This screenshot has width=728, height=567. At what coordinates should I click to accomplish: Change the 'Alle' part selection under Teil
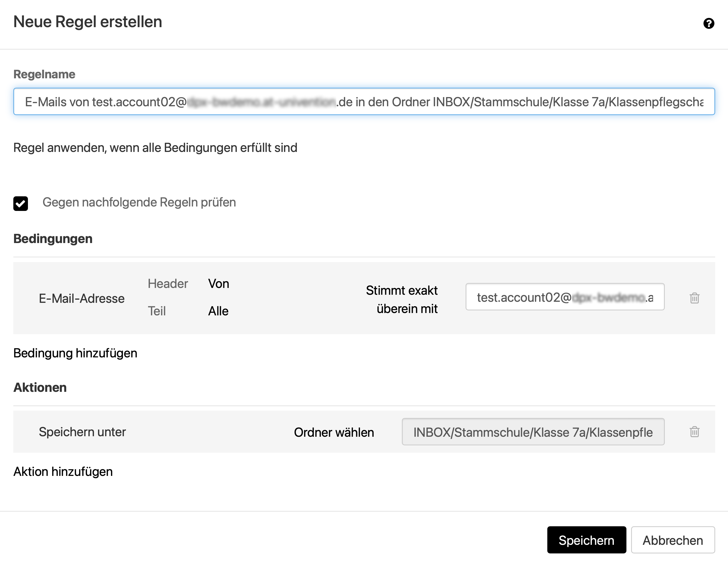(x=218, y=311)
